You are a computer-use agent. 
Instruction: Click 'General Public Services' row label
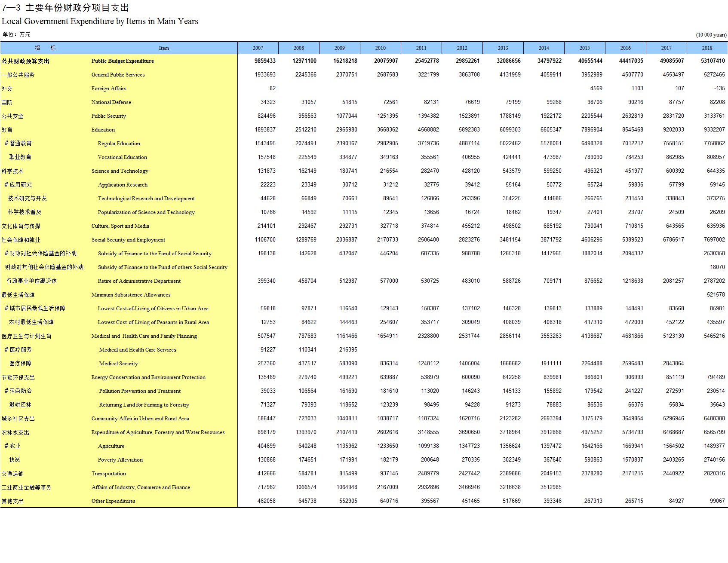coord(118,75)
